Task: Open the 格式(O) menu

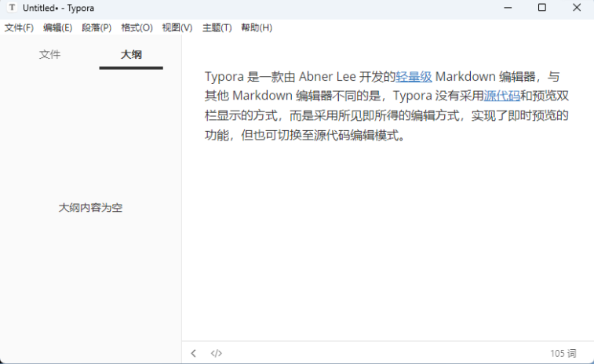Action: pos(137,27)
